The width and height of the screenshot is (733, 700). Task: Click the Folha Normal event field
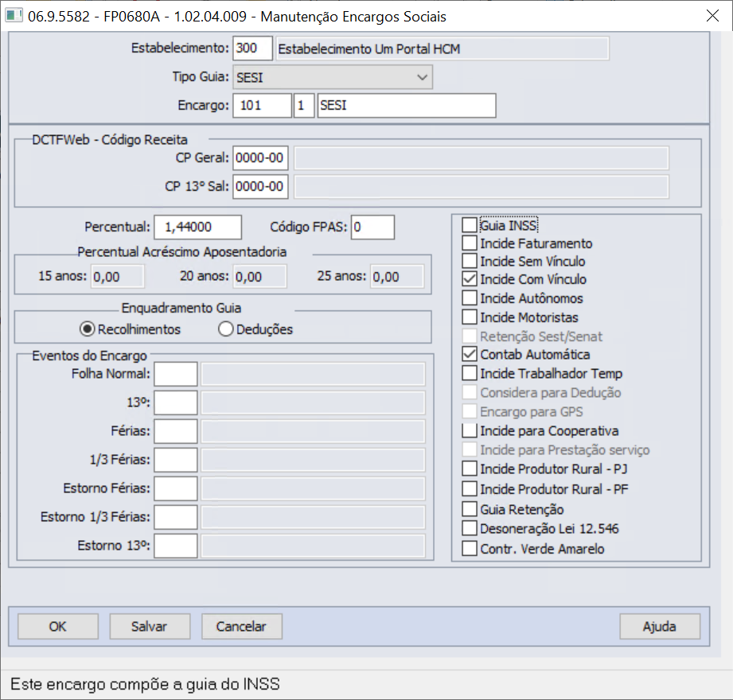point(176,374)
